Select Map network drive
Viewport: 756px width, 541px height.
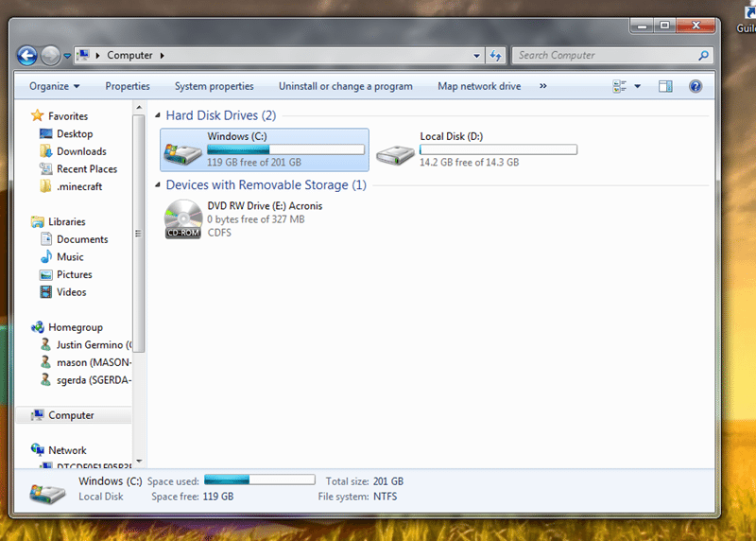pos(479,86)
